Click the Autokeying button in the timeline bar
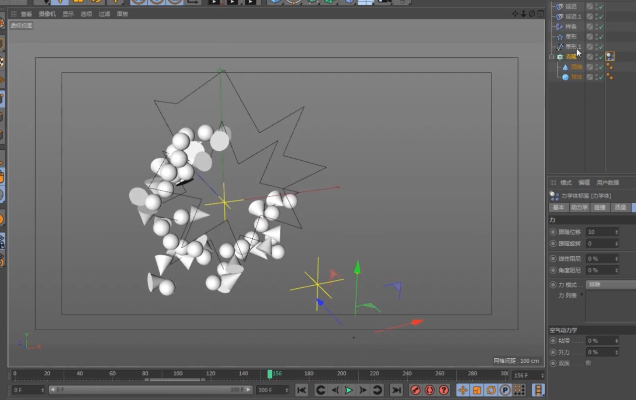 pyautogui.click(x=428, y=390)
